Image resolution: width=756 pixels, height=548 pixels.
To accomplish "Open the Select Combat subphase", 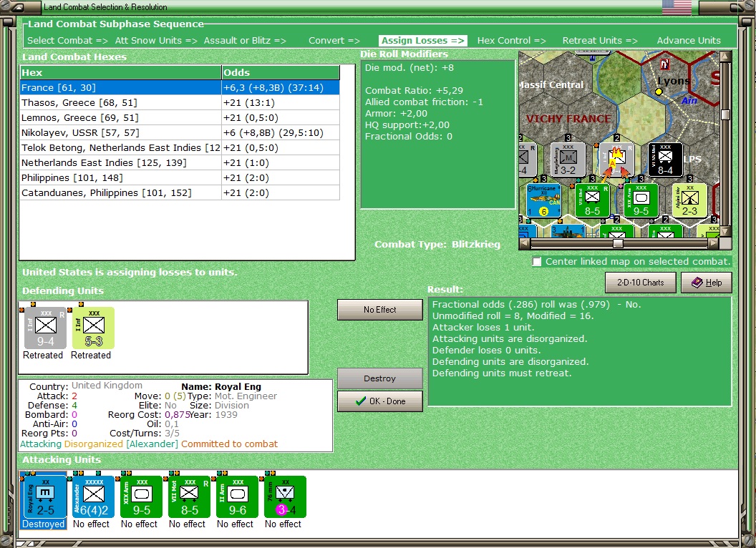I will (x=67, y=40).
